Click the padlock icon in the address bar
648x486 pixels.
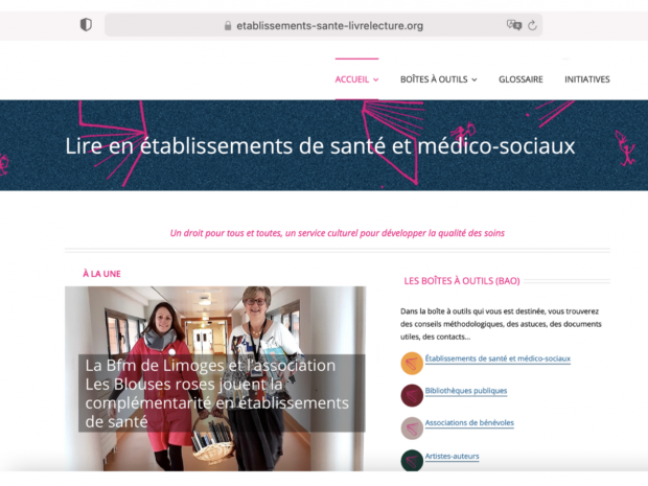pyautogui.click(x=228, y=26)
